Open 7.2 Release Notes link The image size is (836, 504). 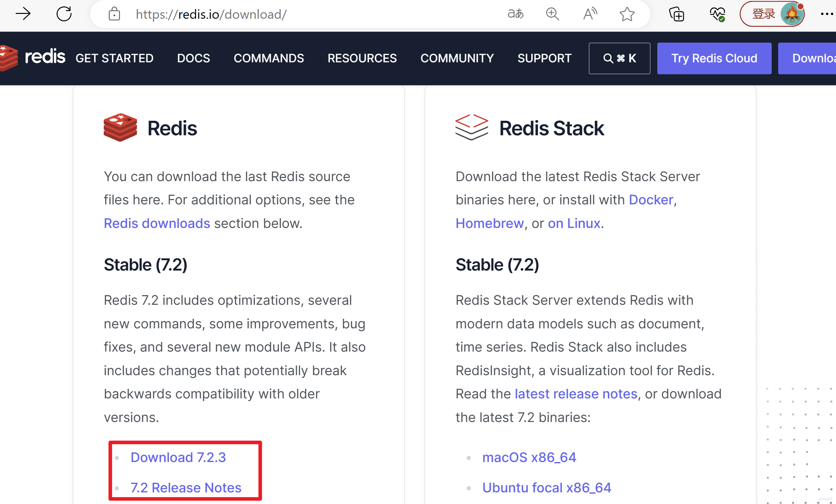186,488
